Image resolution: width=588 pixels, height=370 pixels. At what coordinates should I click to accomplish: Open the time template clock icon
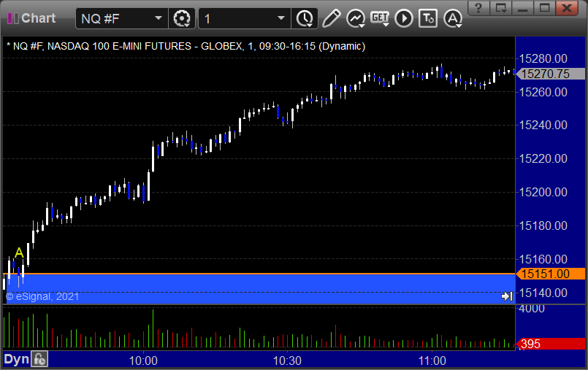point(305,18)
